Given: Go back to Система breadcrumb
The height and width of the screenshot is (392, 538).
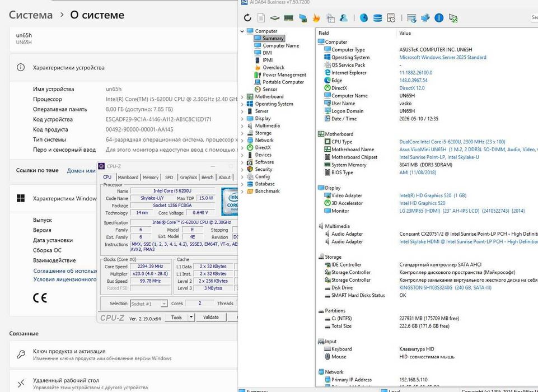Looking at the screenshot, I should (x=31, y=15).
